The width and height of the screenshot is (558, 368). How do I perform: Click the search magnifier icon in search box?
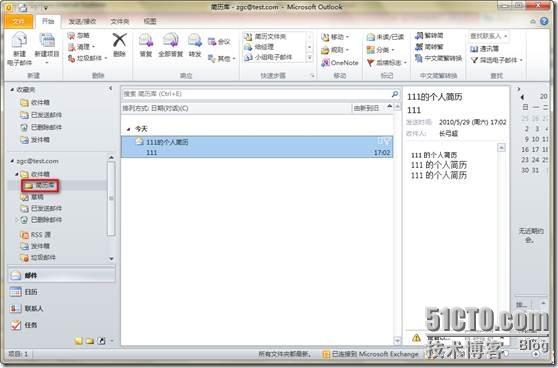[395, 94]
